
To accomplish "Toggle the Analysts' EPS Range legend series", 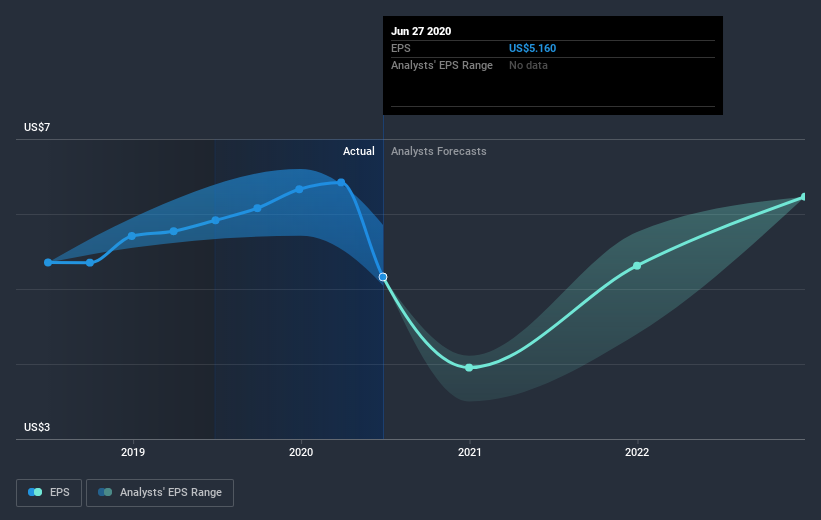I will (x=160, y=493).
